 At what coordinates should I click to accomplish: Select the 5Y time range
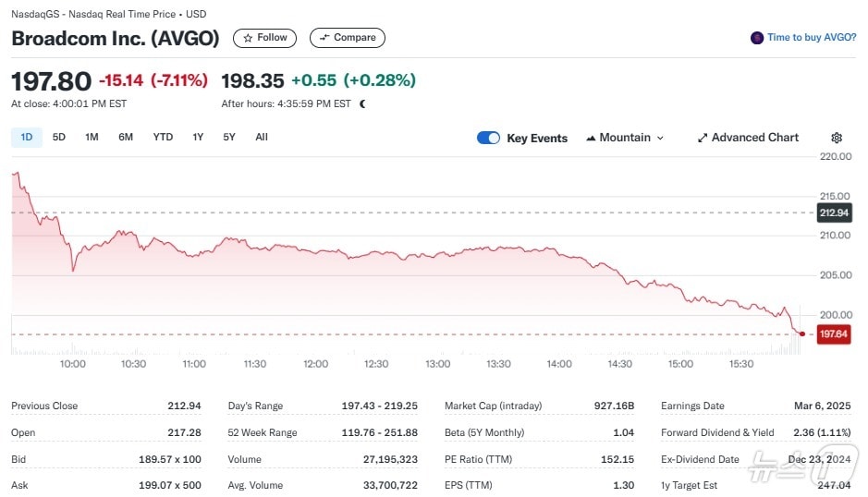click(x=229, y=137)
